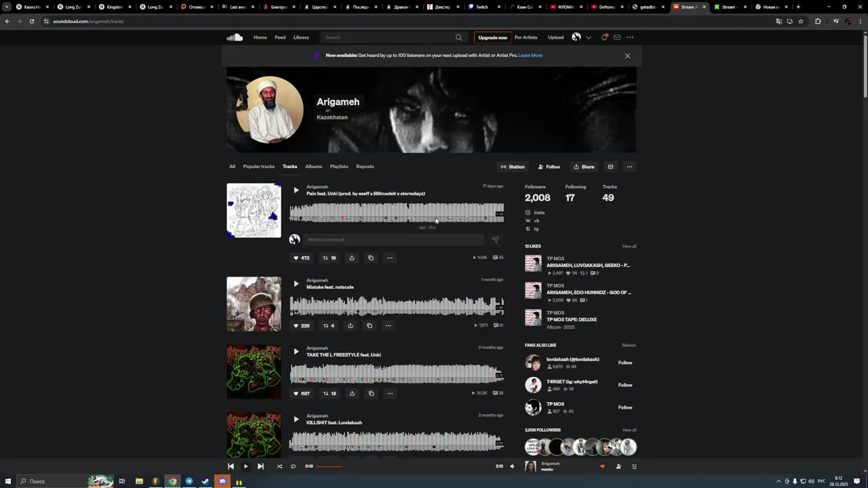868x488 pixels.
Task: Follow luvdakash in Fans also like
Action: (x=625, y=363)
